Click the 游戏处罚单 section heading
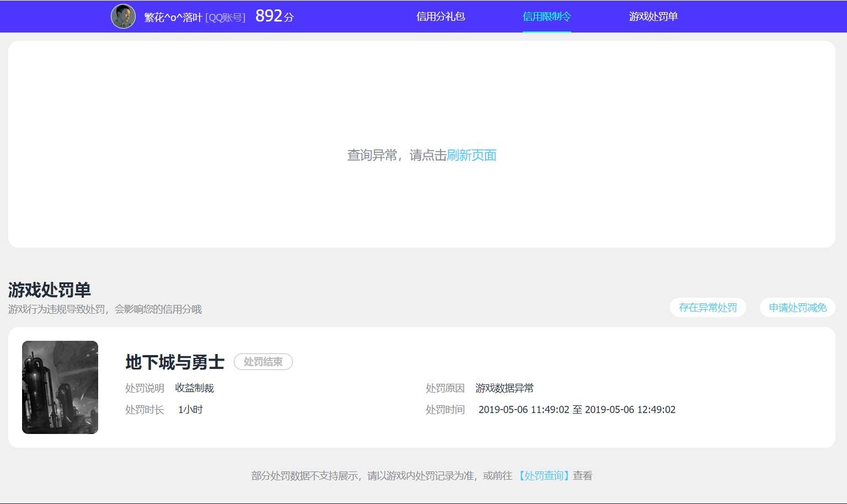Image resolution: width=847 pixels, height=504 pixels. tap(50, 289)
